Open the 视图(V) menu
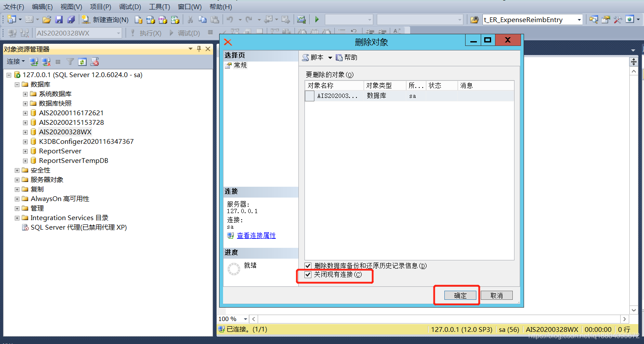644x344 pixels. [x=71, y=6]
